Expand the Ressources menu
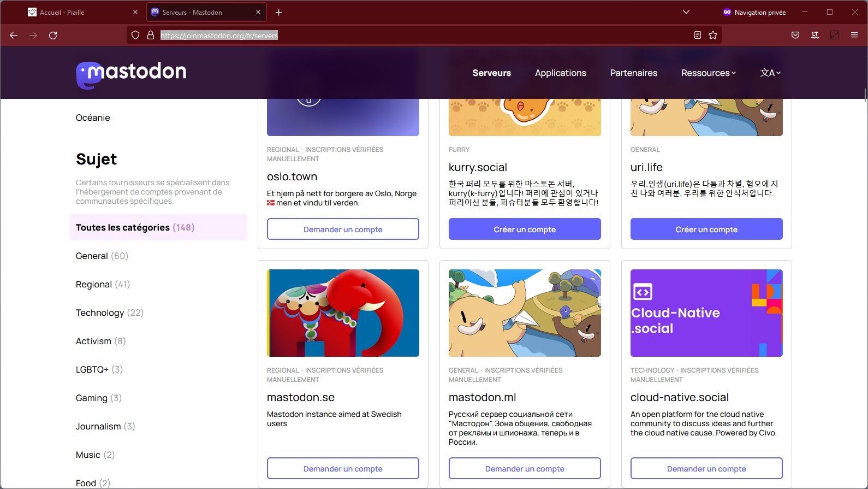 (709, 73)
